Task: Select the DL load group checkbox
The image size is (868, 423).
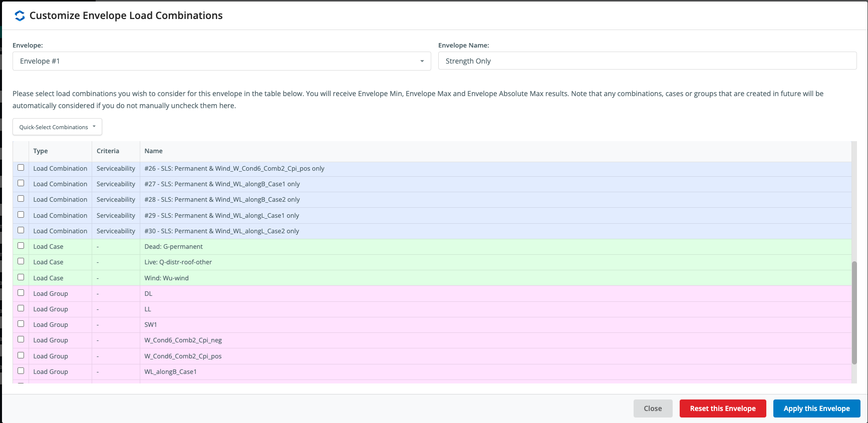Action: point(21,293)
